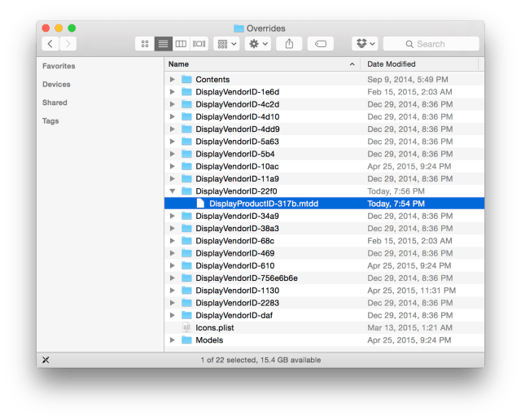
Task: Click Favorites sidebar heading
Action: [x=59, y=66]
